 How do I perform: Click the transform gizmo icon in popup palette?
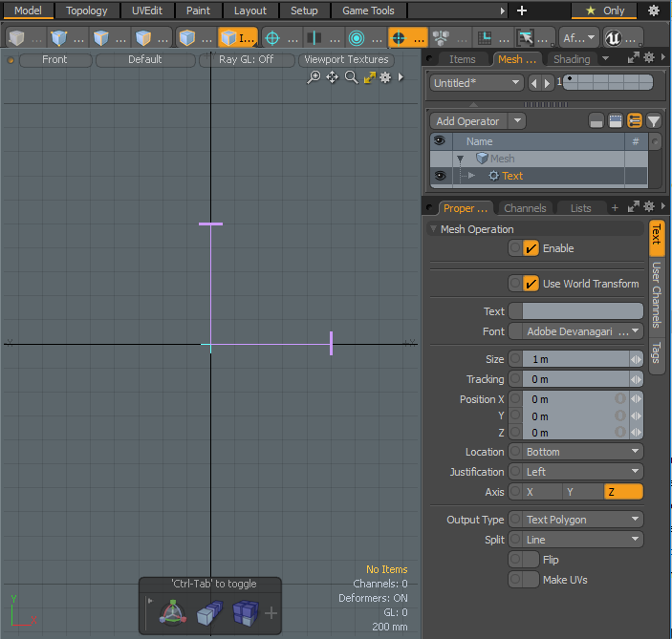[172, 613]
